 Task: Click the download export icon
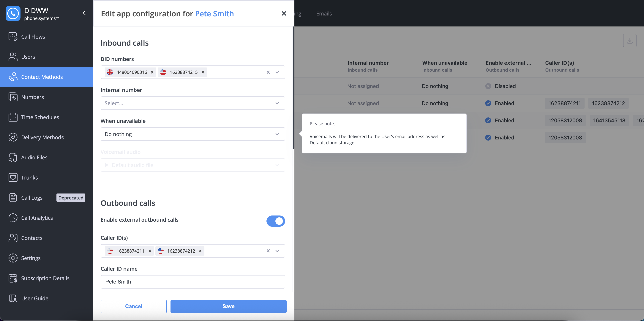click(629, 40)
